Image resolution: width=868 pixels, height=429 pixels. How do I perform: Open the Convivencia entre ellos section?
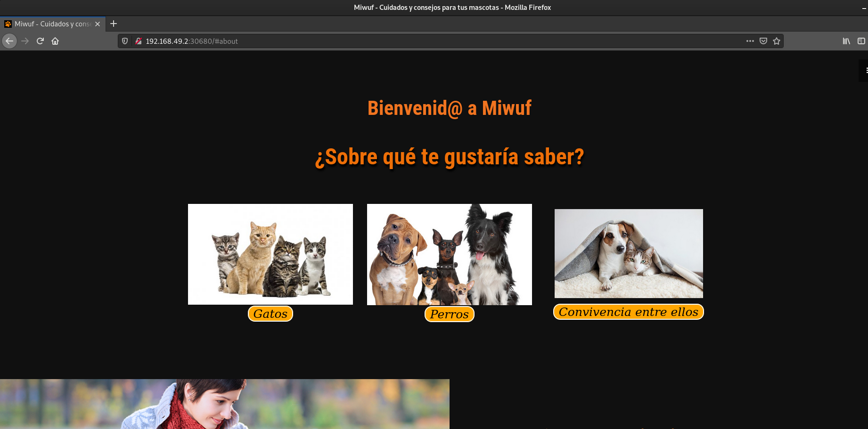[628, 312]
